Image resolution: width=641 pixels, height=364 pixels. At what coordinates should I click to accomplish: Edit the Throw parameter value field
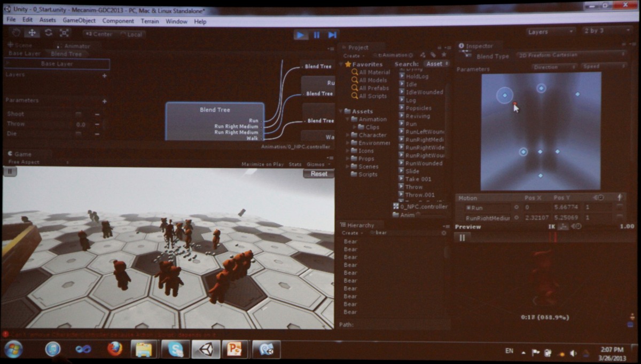point(81,124)
